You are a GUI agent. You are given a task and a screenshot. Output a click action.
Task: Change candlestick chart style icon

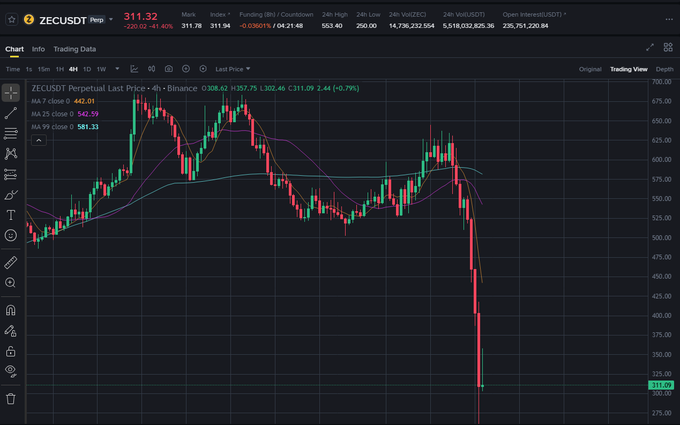[x=151, y=69]
